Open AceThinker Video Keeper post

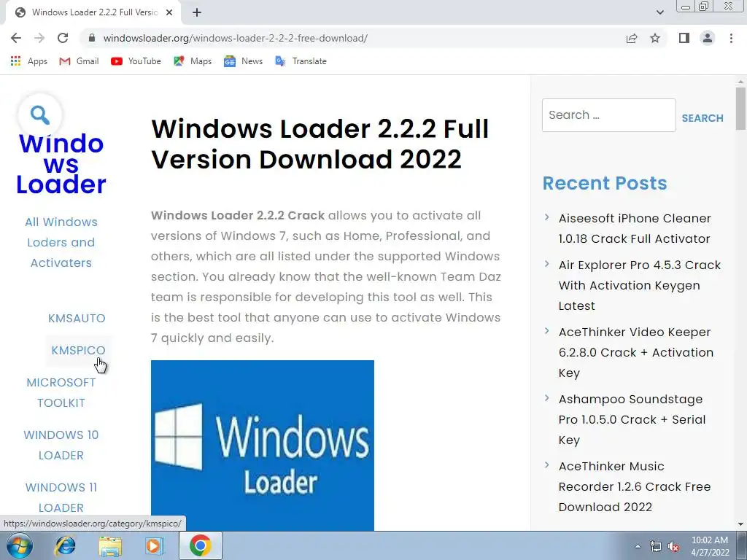[636, 352]
